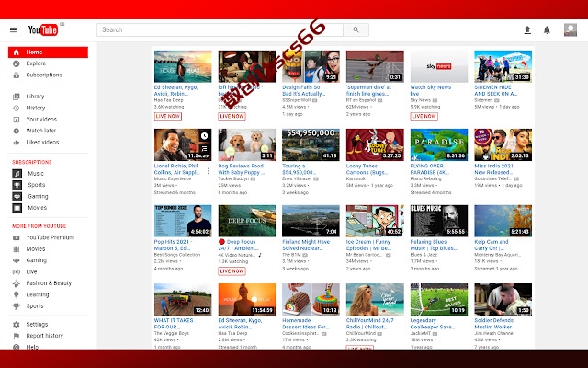Image resolution: width=588 pixels, height=368 pixels.
Task: Click the YouTube logo
Action: coord(43,29)
